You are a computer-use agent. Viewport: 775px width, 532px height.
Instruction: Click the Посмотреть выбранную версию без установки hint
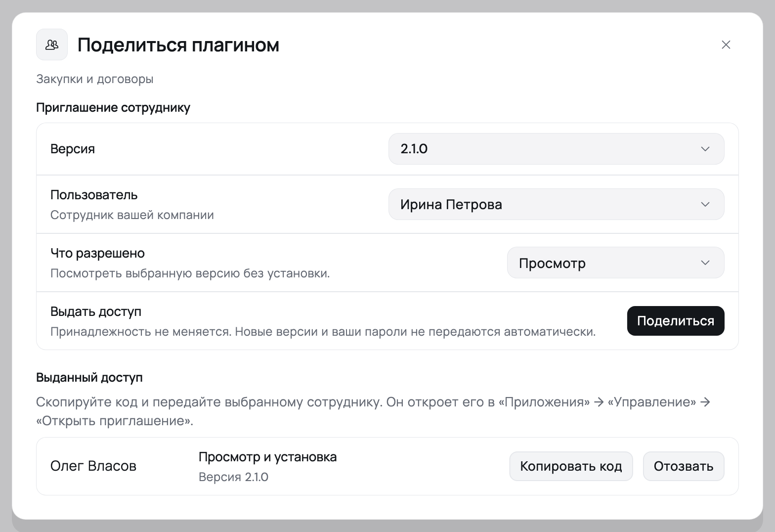pos(190,273)
